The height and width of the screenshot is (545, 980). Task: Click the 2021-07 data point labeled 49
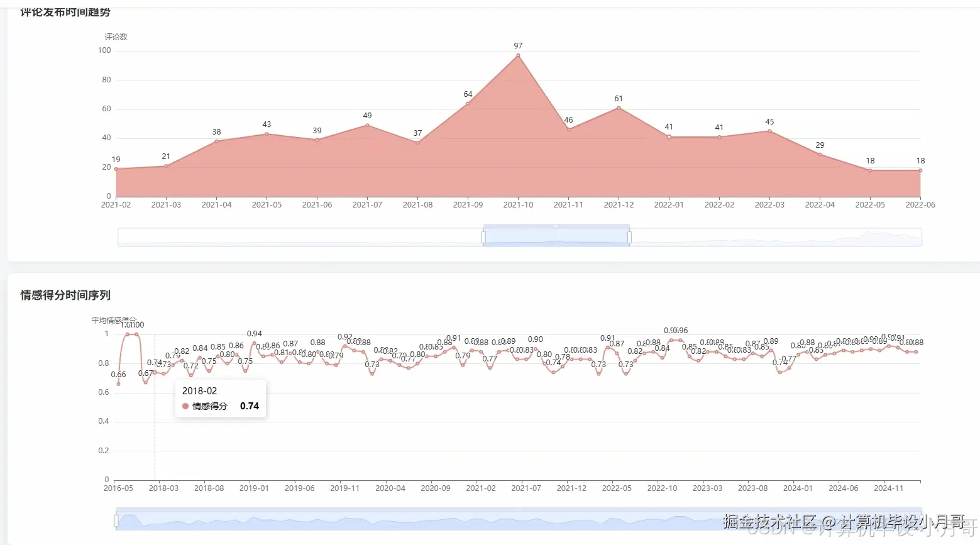point(367,125)
